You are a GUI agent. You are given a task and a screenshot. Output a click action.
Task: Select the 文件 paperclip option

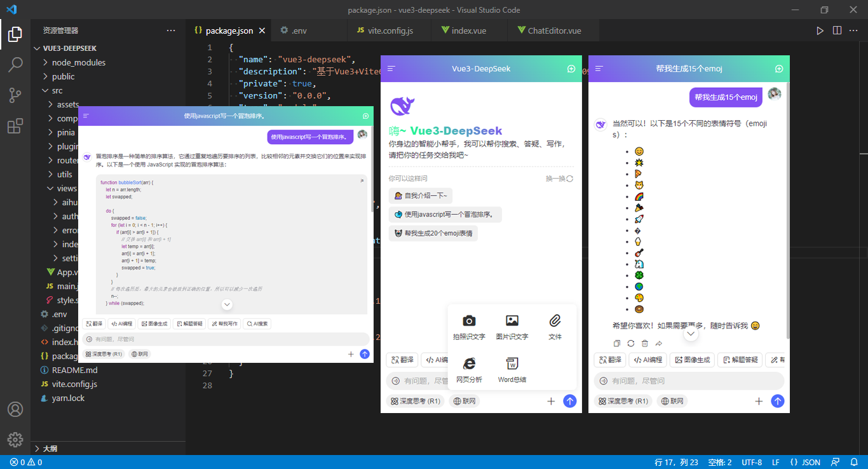point(555,327)
